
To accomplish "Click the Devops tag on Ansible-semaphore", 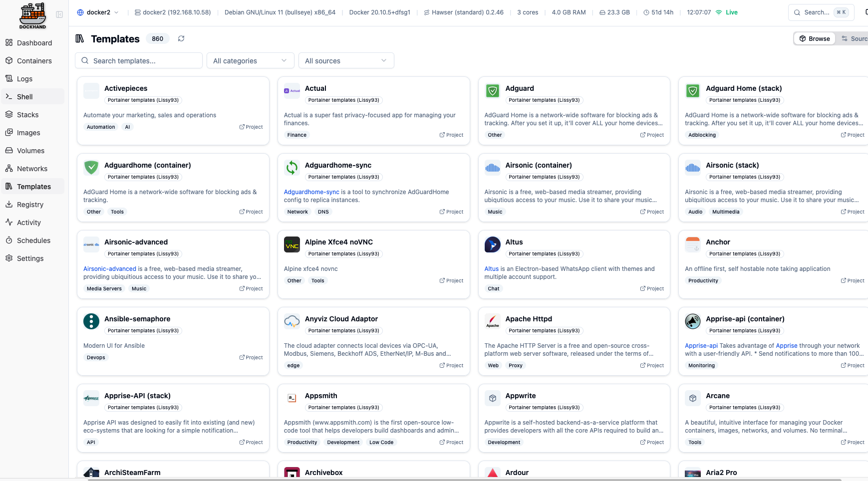I will (x=96, y=358).
